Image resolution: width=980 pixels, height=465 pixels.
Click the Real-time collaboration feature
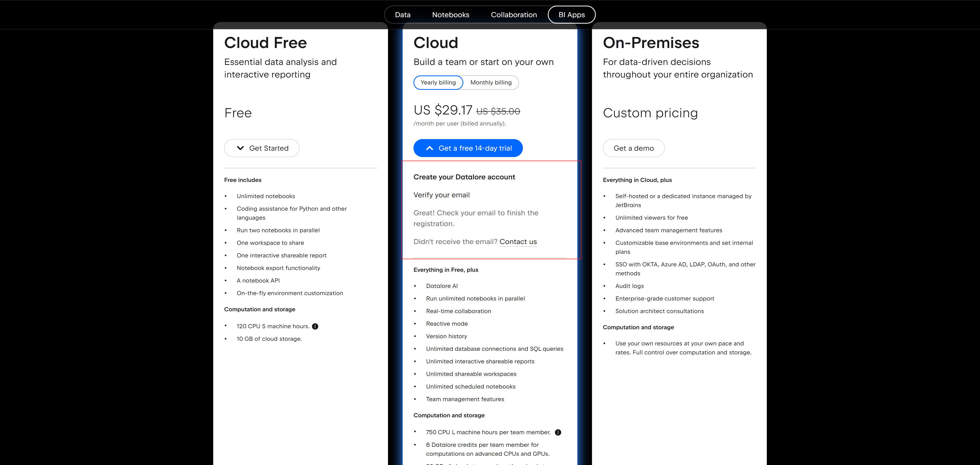(x=458, y=311)
